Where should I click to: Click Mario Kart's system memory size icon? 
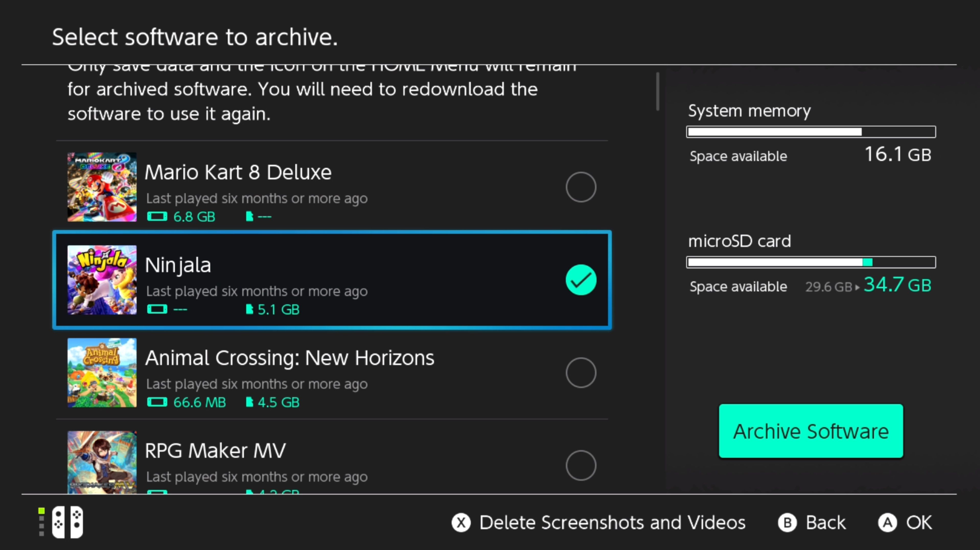tap(157, 217)
